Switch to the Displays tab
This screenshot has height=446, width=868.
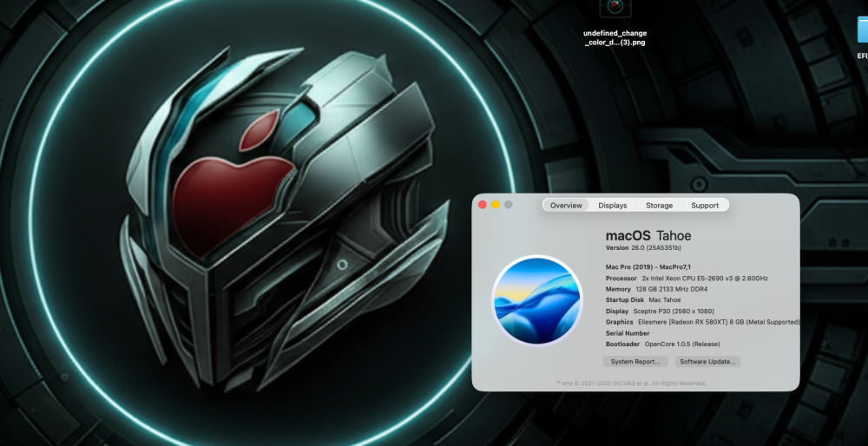[x=612, y=206]
